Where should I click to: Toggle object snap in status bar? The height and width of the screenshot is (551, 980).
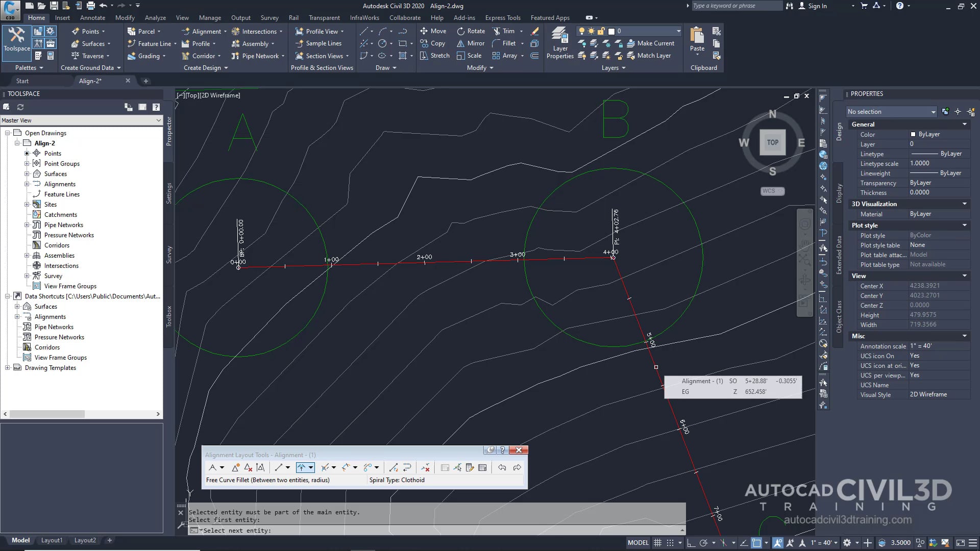756,543
